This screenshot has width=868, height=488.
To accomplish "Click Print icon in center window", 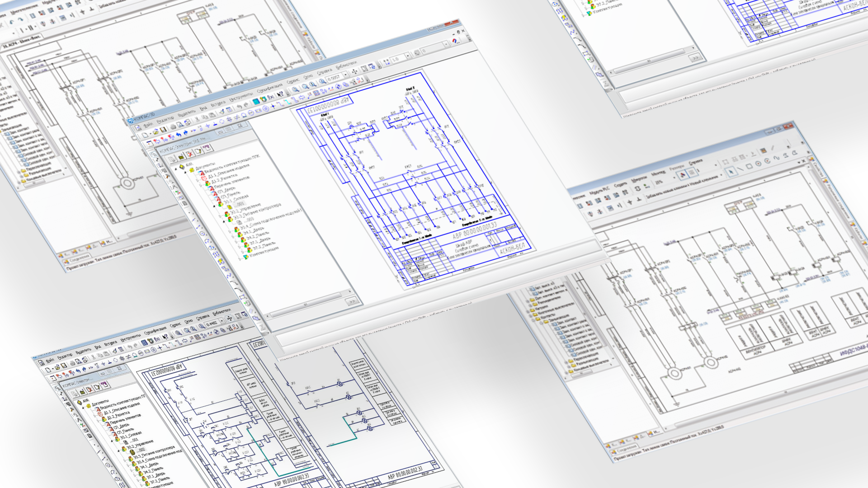I will click(x=173, y=127).
